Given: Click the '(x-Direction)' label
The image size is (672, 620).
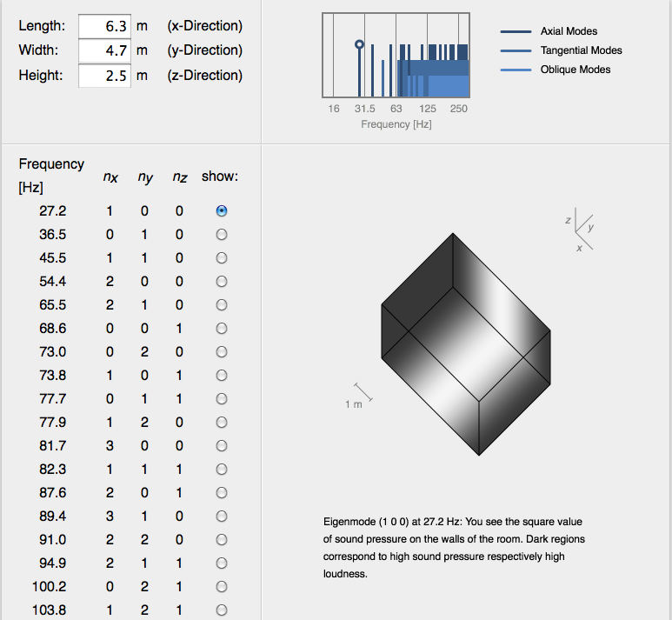Looking at the screenshot, I should coord(205,26).
